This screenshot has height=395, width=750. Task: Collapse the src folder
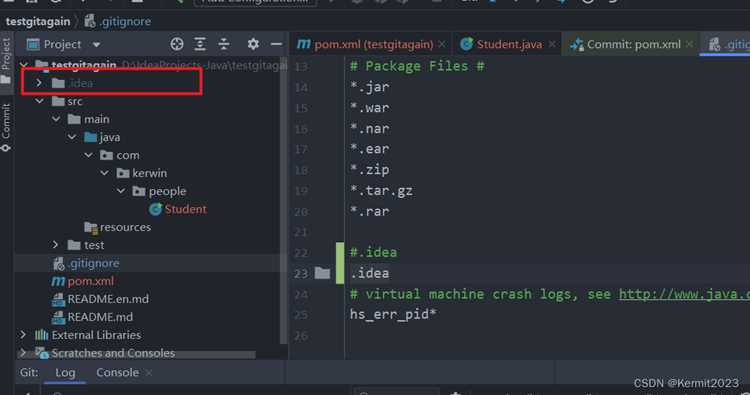[x=39, y=101]
